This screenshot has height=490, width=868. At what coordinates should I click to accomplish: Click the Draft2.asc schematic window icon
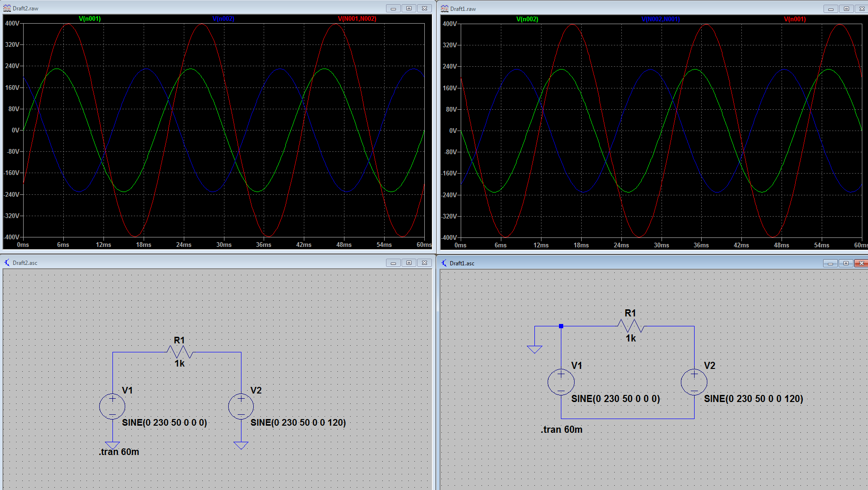click(7, 262)
